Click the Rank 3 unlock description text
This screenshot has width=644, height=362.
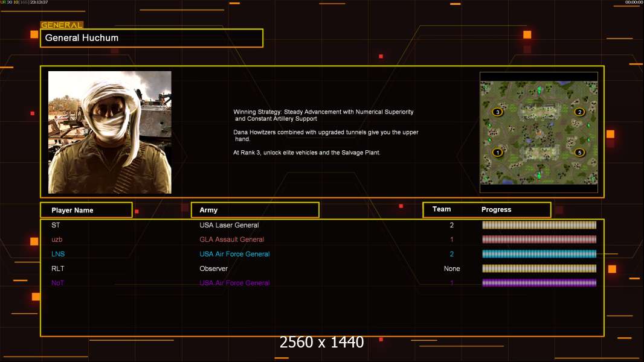[307, 153]
